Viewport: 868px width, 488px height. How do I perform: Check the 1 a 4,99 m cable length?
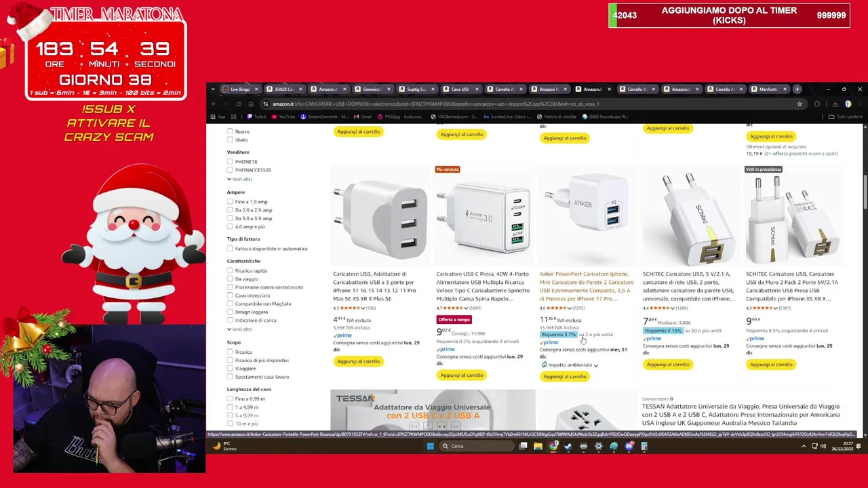point(230,407)
